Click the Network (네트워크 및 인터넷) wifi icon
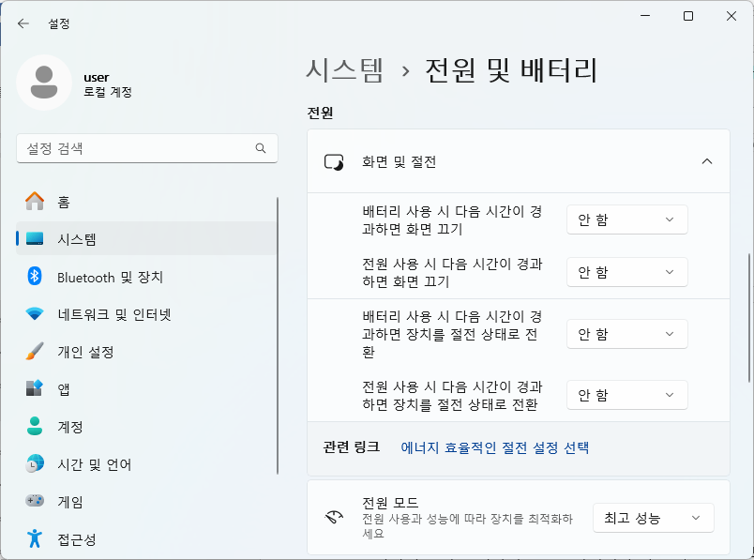Viewport: 754px width, 560px height. point(35,314)
